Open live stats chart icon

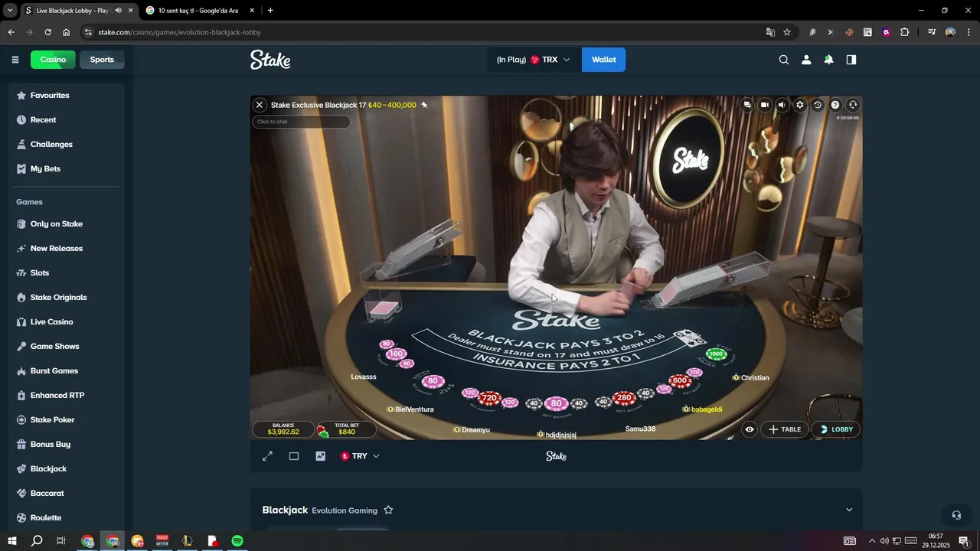(320, 456)
